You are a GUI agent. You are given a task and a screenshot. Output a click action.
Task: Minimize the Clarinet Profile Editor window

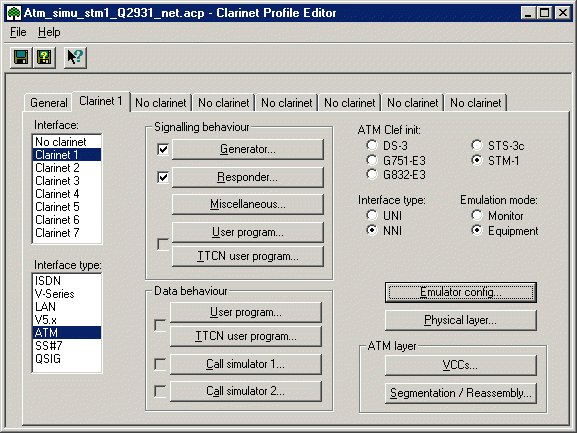pyautogui.click(x=528, y=13)
